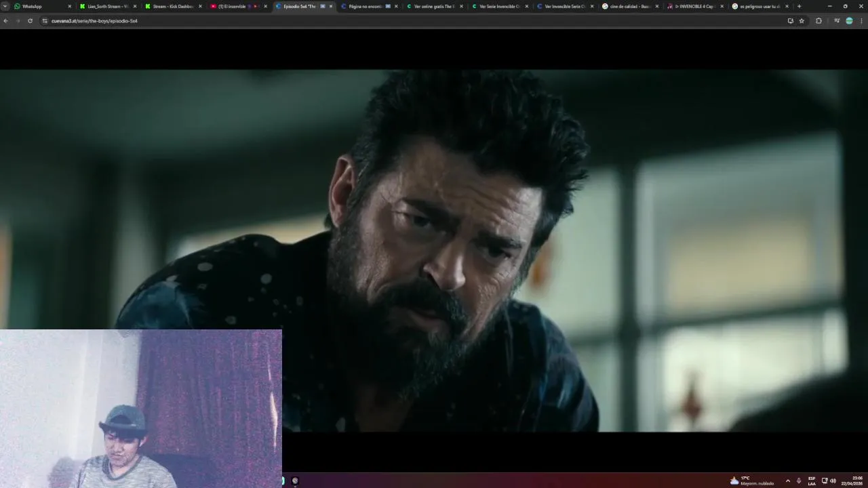Click The Boys video player frame
This screenshot has width=868, height=488.
coord(434,251)
